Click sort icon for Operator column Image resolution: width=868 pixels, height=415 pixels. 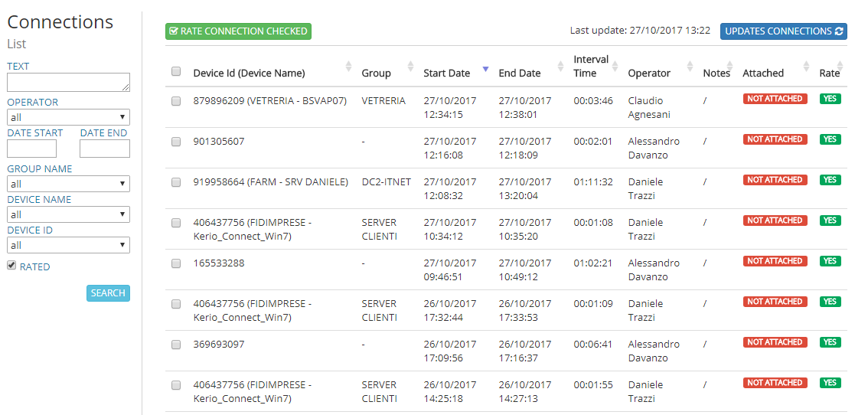click(690, 67)
